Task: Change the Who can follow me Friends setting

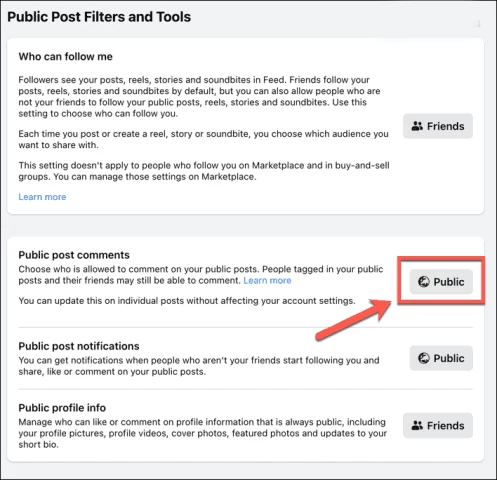Action: click(x=438, y=126)
